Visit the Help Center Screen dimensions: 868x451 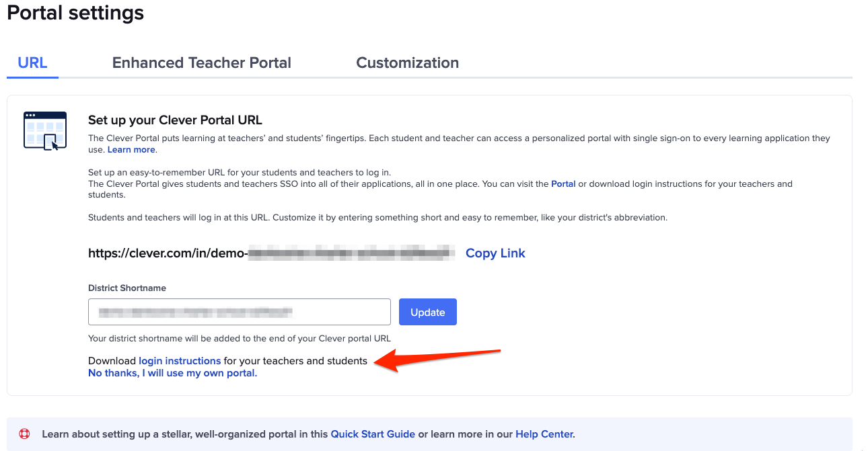544,434
